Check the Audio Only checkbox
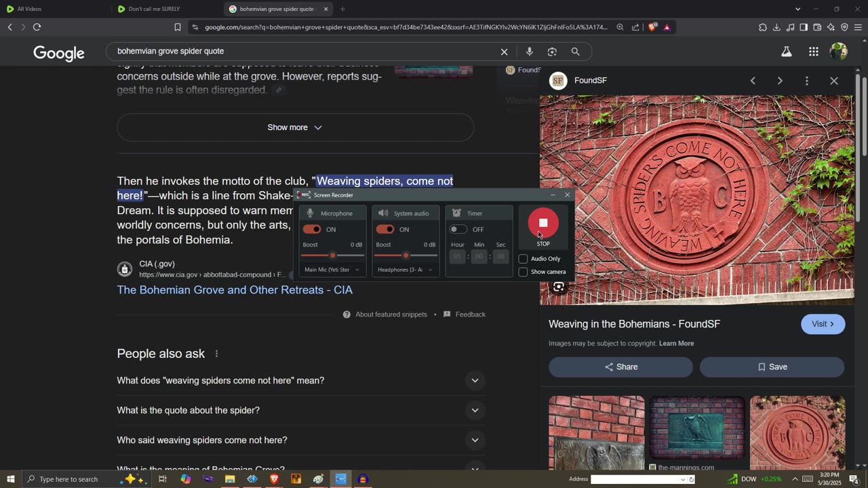 pos(523,259)
